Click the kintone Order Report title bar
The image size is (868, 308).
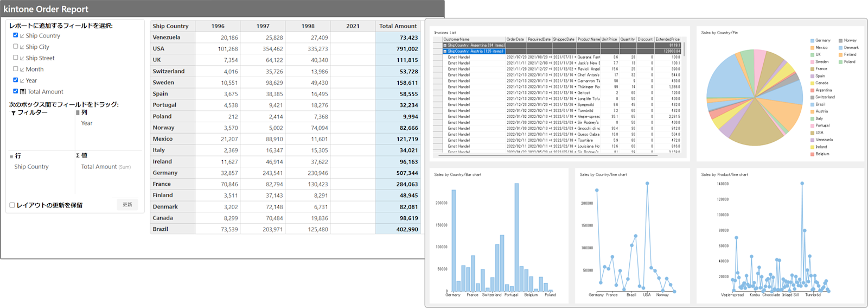coord(222,9)
